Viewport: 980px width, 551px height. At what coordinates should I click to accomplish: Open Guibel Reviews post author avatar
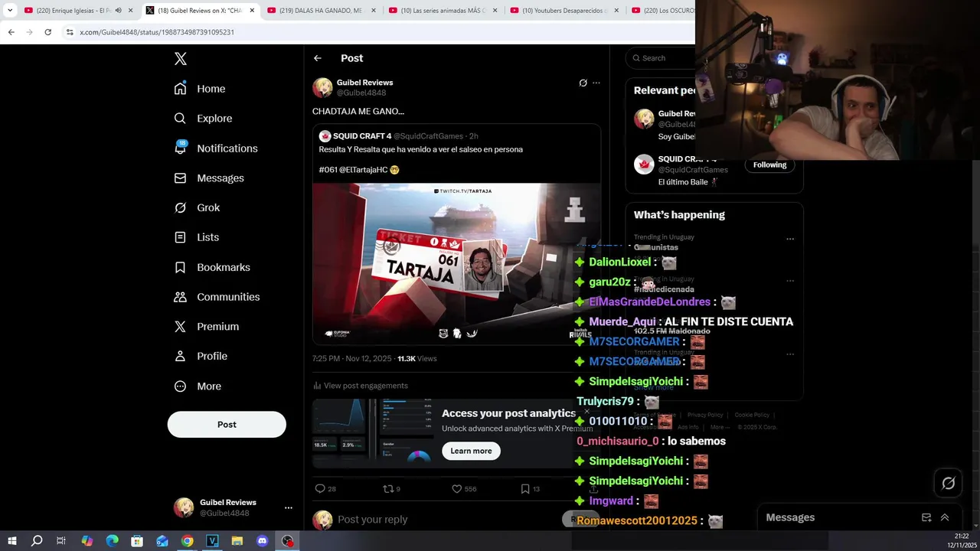322,87
